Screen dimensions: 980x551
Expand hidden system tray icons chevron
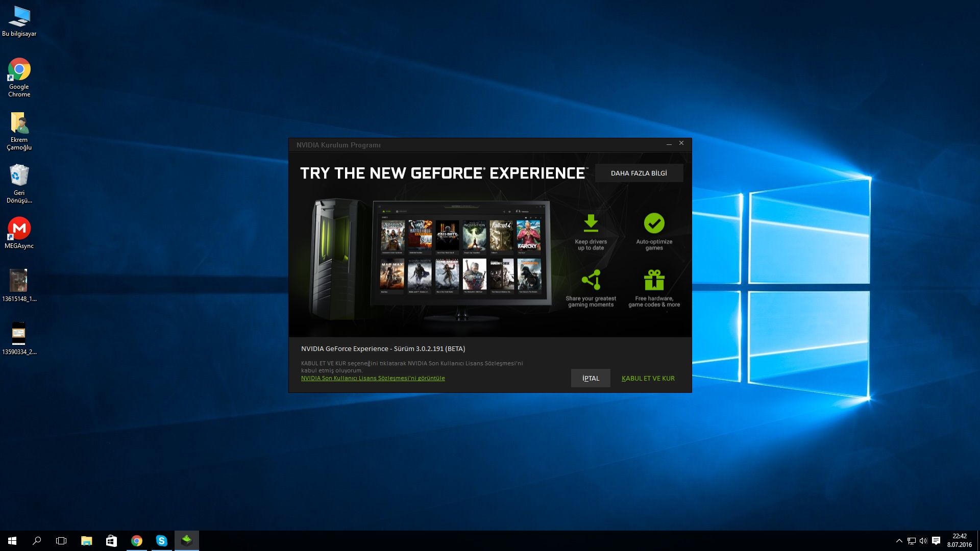[x=899, y=541]
